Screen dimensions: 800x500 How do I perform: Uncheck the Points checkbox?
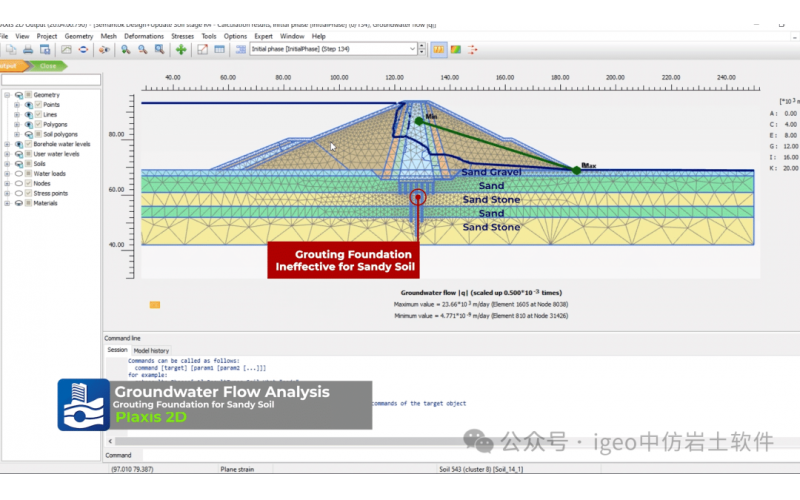pos(38,105)
